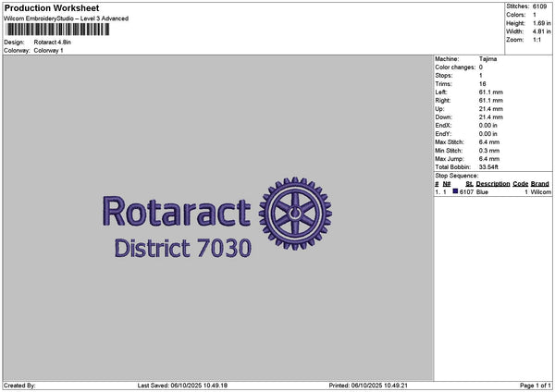Click the Up value 21.4 mm

click(490, 109)
